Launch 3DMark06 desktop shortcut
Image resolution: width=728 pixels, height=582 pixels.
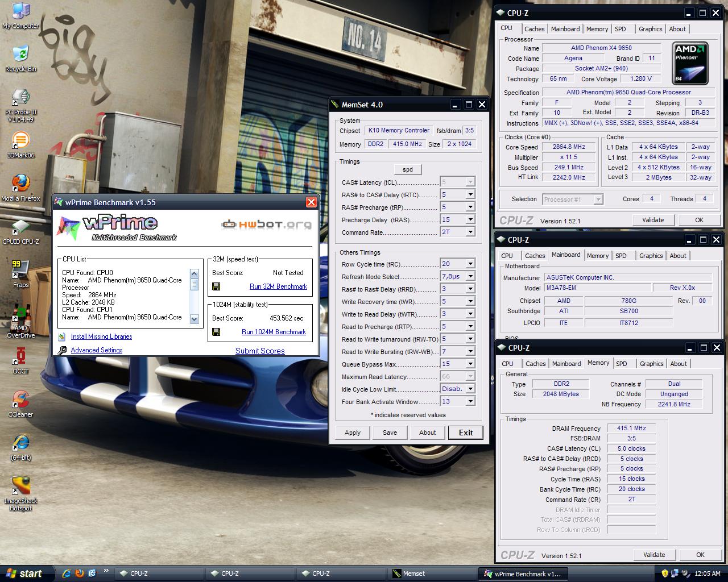click(x=20, y=145)
